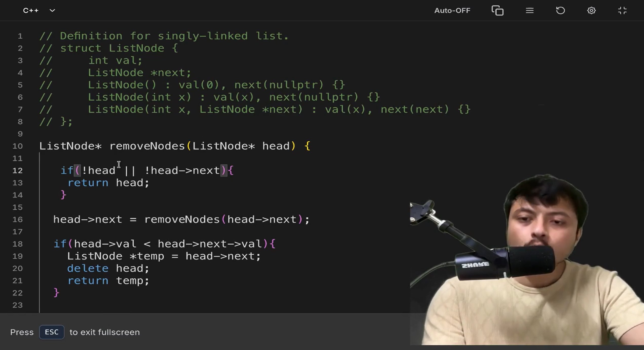Click line number 10 in the gutter
Viewport: 644px width, 350px height.
[x=17, y=146]
